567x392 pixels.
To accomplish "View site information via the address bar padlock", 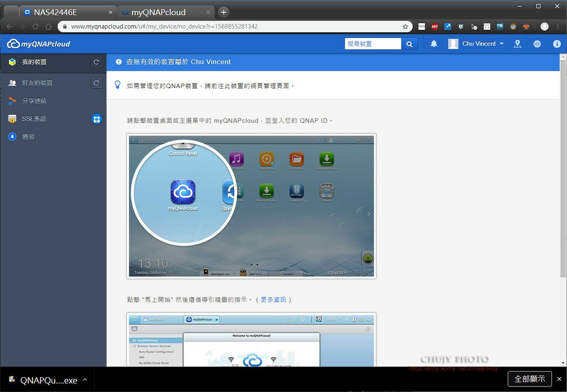I will [x=65, y=27].
